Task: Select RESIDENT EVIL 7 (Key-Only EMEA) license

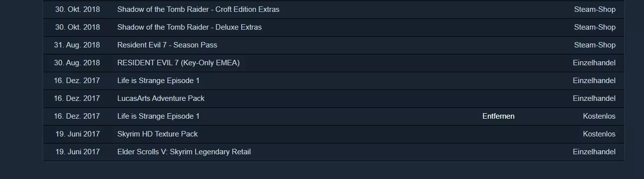Action: coord(178,63)
